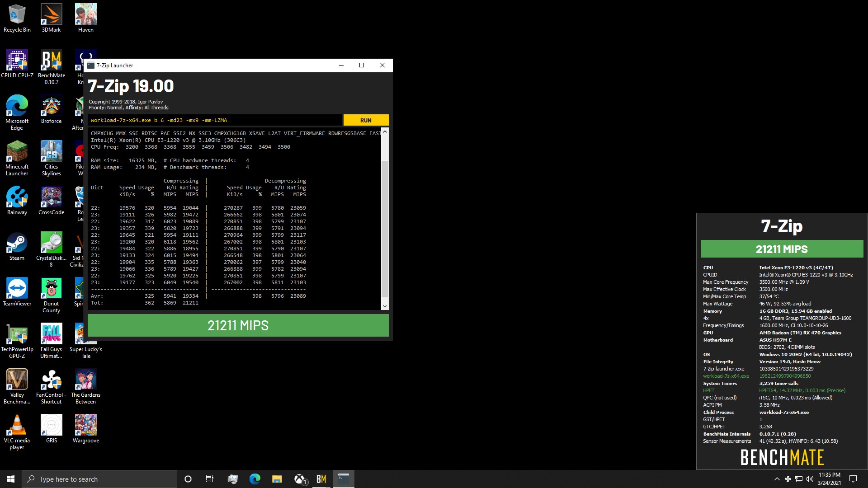
Task: Launch the Broforce desktop icon
Action: pyautogui.click(x=52, y=110)
